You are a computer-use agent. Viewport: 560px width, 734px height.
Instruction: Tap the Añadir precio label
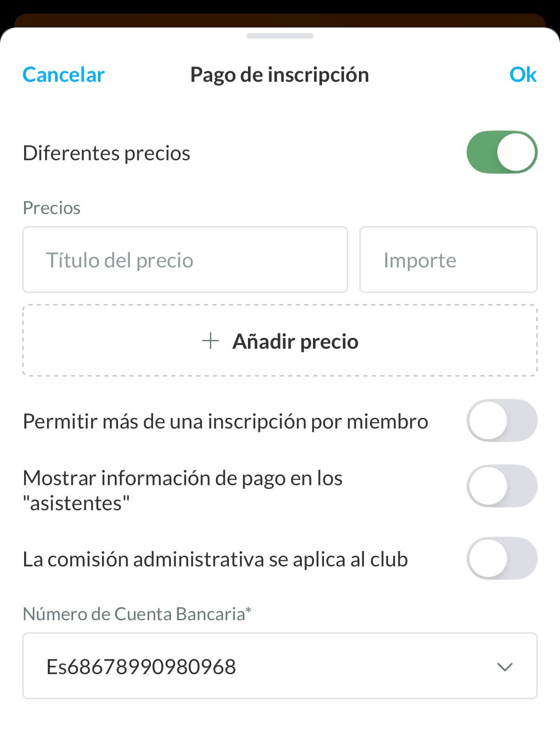point(295,342)
